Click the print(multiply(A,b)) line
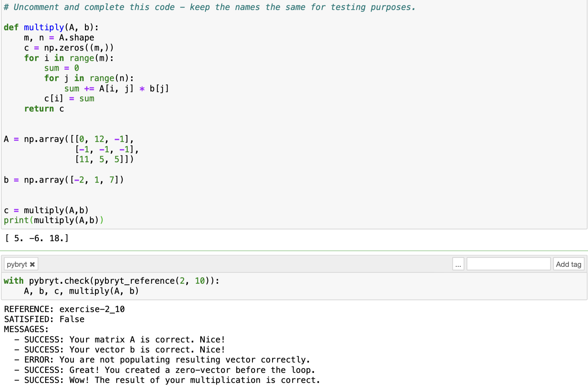This screenshot has height=390, width=588. coord(53,220)
